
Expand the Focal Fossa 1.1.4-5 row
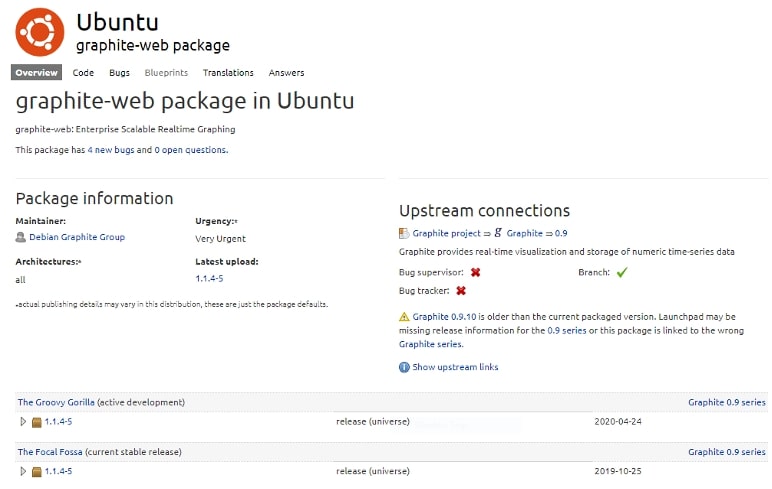23,471
